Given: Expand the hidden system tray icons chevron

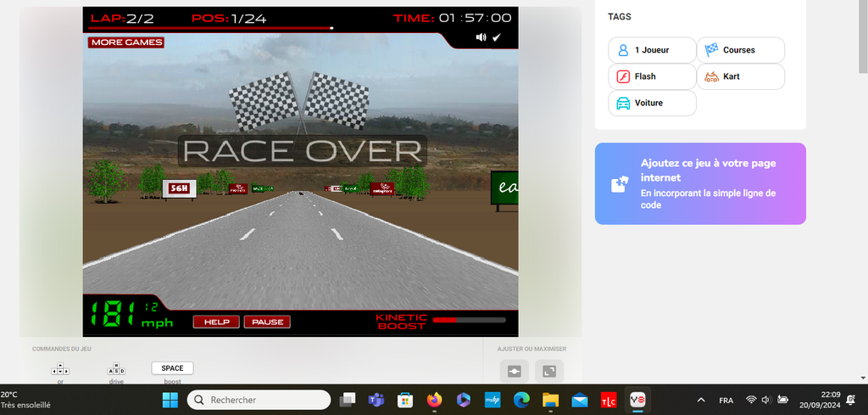Looking at the screenshot, I should tap(701, 400).
